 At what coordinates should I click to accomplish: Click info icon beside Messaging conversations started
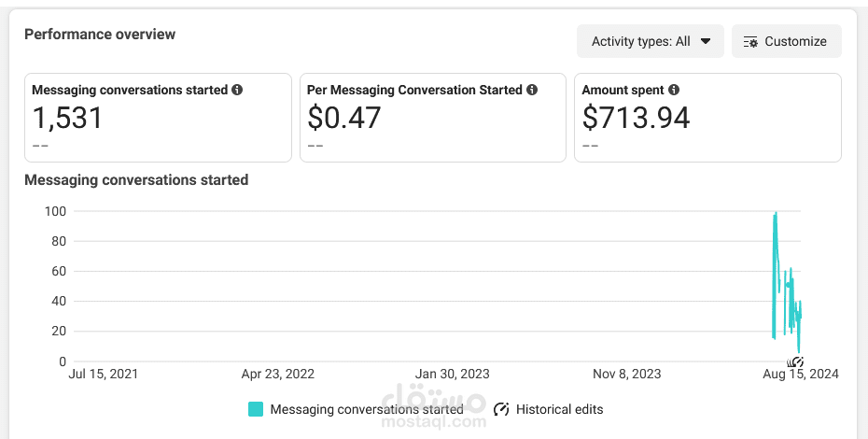237,90
